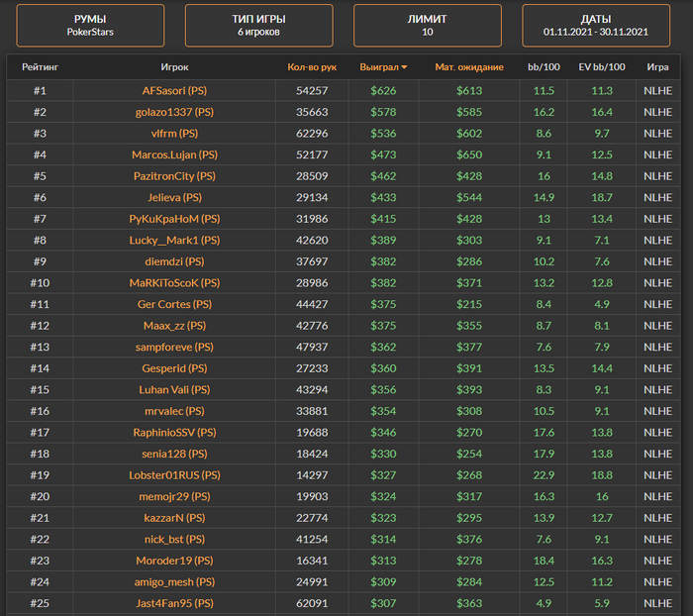Click on player PyKuKpaHoM (PS)
Viewport: 693px width, 616px height.
[x=174, y=218]
